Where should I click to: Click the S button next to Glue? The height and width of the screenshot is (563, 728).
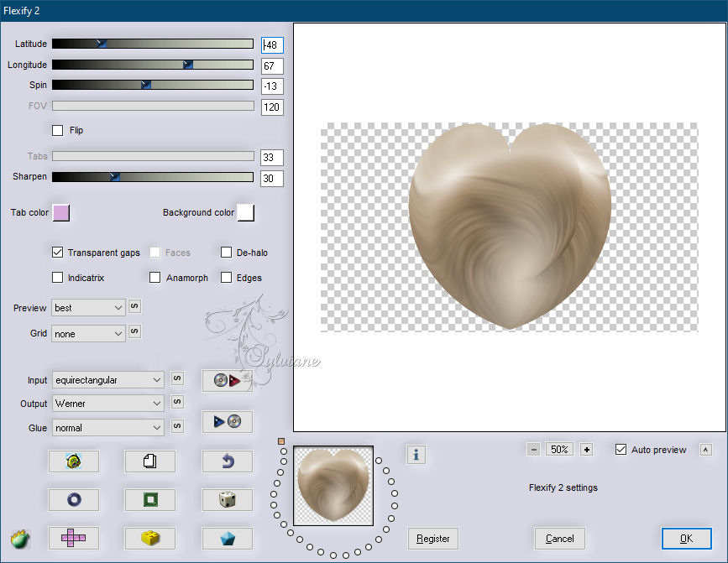[177, 425]
